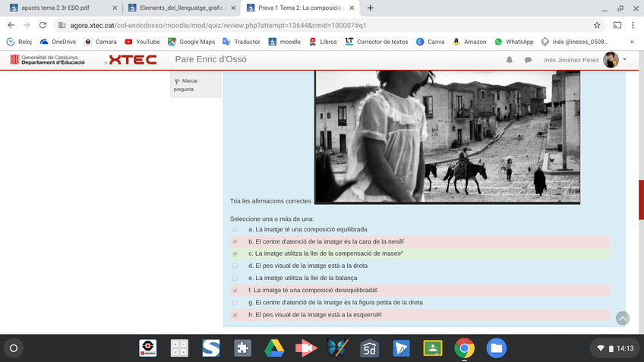Uncheck option c llei de compensació
Screen dimensions: 644x362
click(x=235, y=253)
